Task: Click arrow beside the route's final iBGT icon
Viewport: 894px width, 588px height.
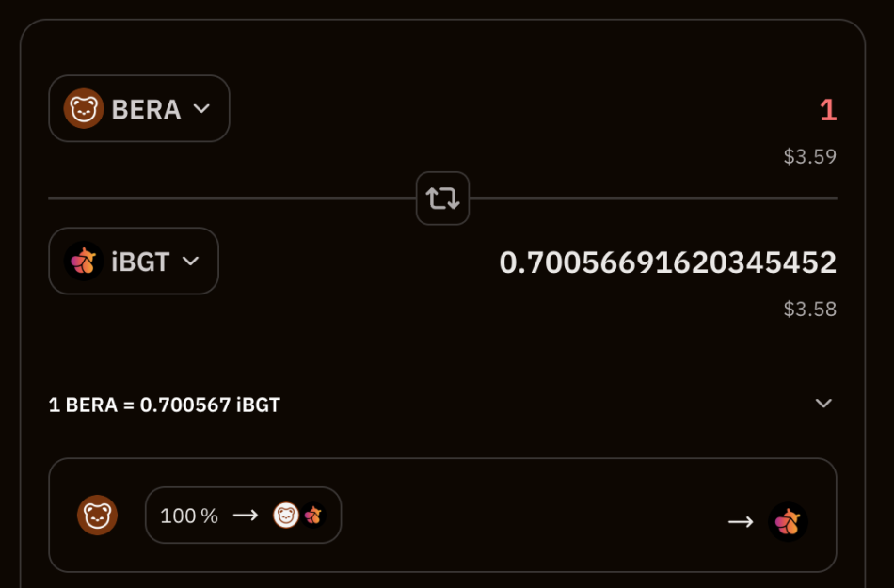Action: [741, 521]
